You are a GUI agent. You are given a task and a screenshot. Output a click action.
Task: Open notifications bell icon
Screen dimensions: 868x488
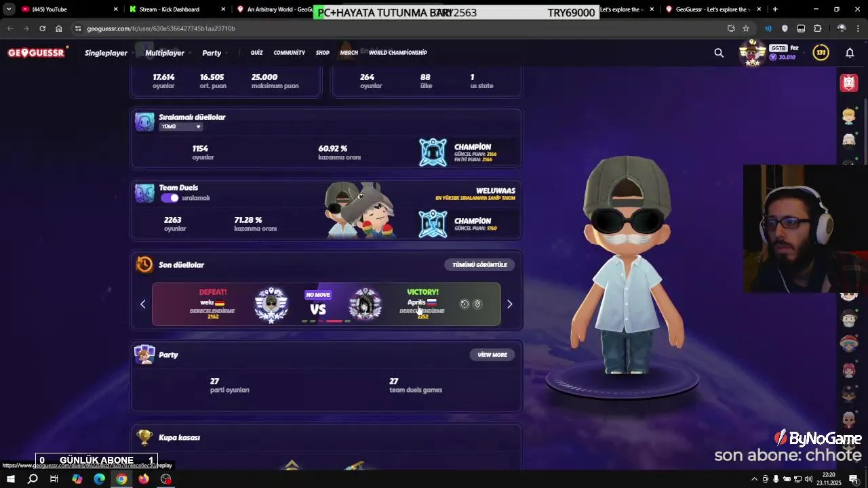pos(850,52)
